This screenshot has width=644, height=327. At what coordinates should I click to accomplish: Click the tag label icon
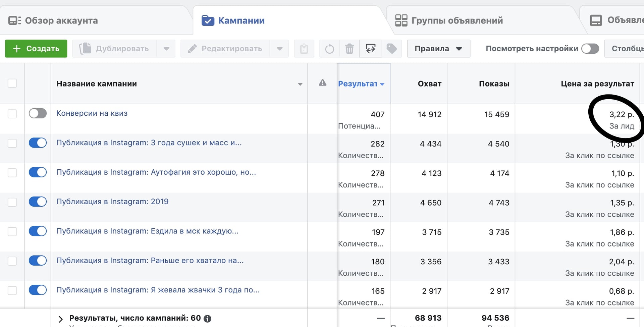coord(391,49)
